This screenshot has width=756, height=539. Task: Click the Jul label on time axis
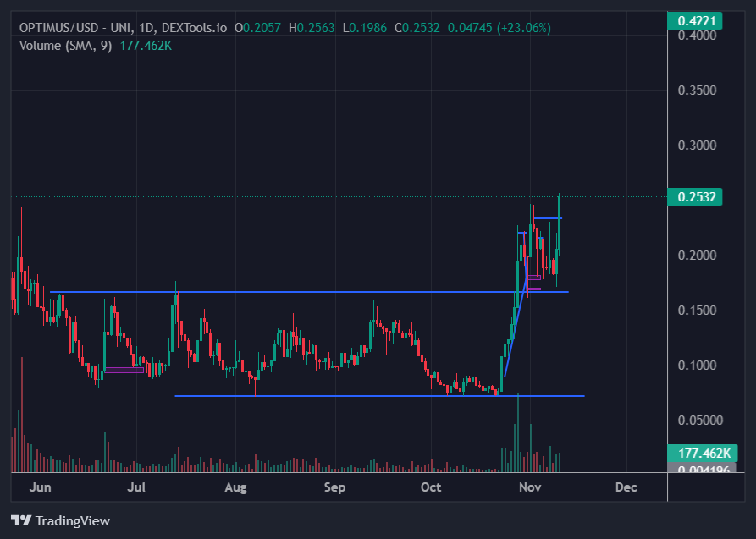point(136,487)
